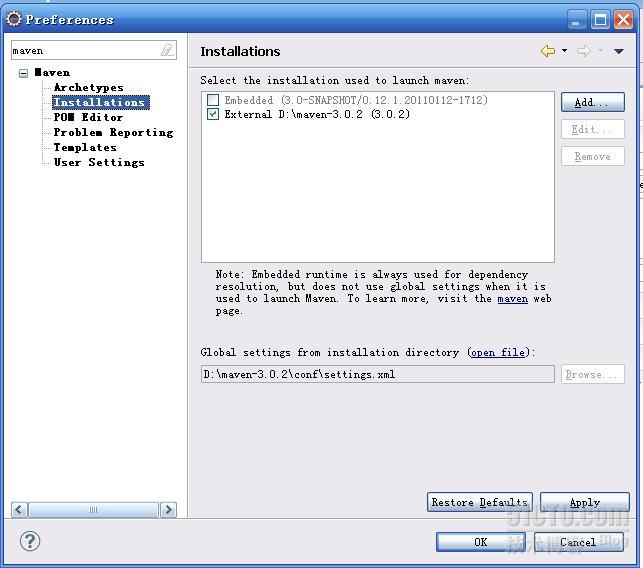Viewport: 643px width, 568px height.
Task: Open the POM Editor preferences page
Action: 88,117
